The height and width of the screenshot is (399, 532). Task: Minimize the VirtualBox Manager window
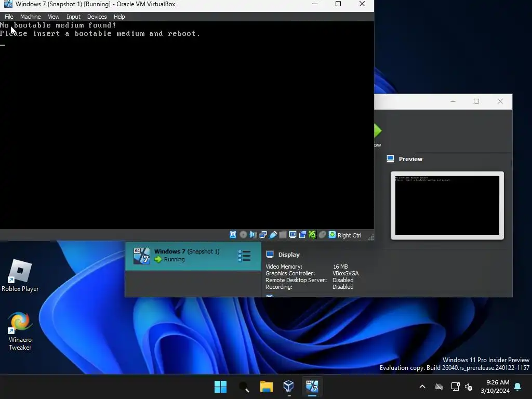click(x=453, y=101)
